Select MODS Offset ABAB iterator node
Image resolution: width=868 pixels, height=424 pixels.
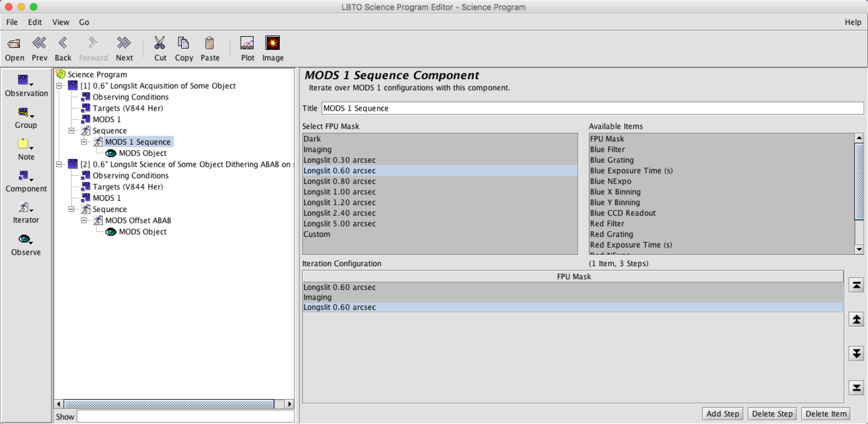click(x=138, y=220)
